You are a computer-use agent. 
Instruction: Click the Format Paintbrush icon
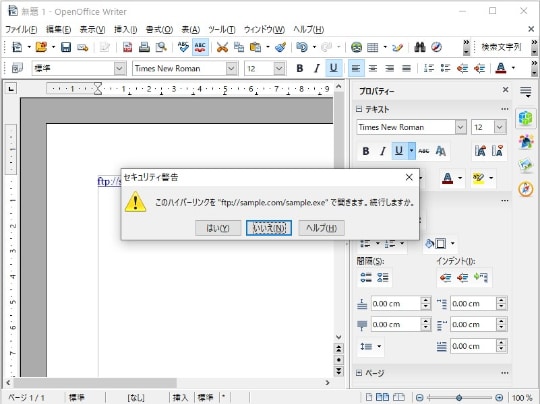281,47
